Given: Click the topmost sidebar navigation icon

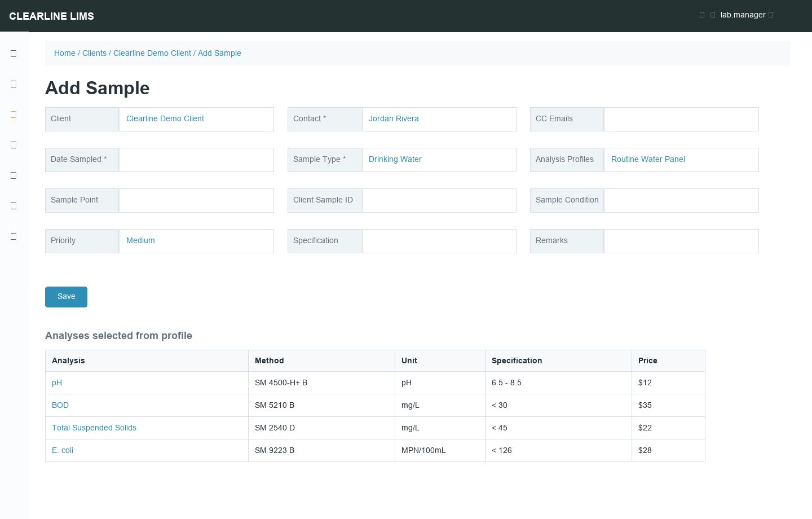Looking at the screenshot, I should click(14, 54).
